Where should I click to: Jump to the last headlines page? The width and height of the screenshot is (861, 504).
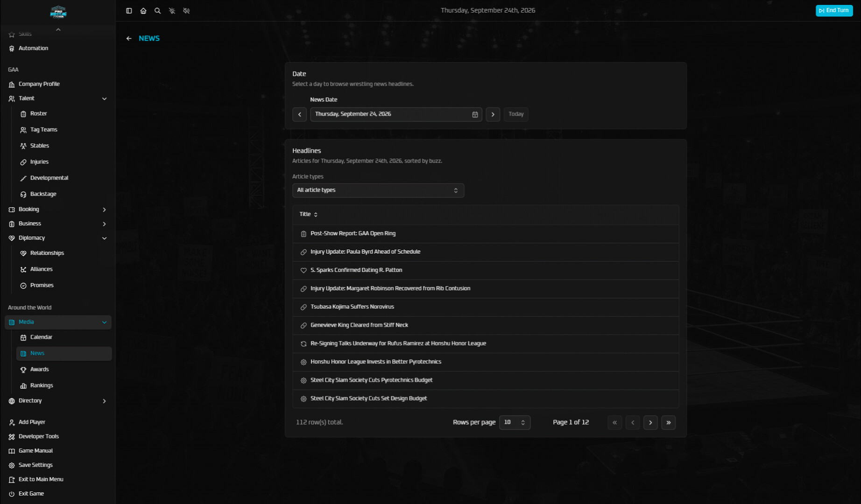click(669, 422)
